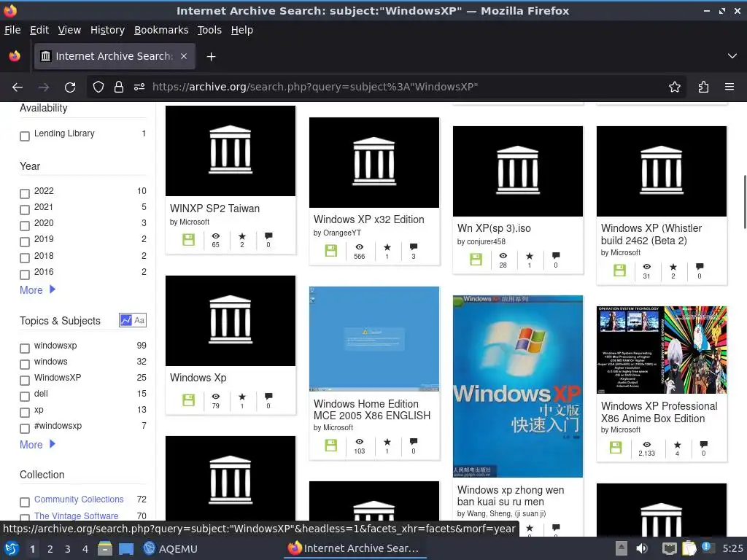
Task: Open the History menu
Action: [x=108, y=30]
